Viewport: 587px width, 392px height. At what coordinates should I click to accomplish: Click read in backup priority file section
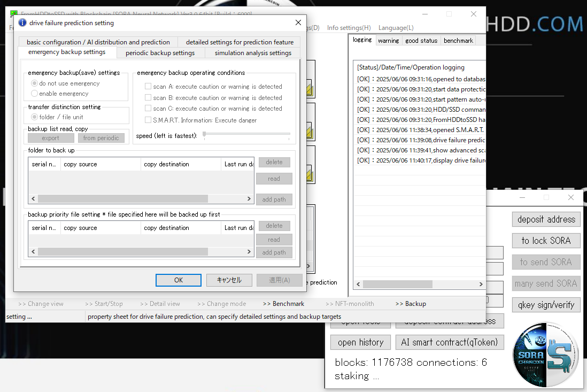tap(274, 240)
